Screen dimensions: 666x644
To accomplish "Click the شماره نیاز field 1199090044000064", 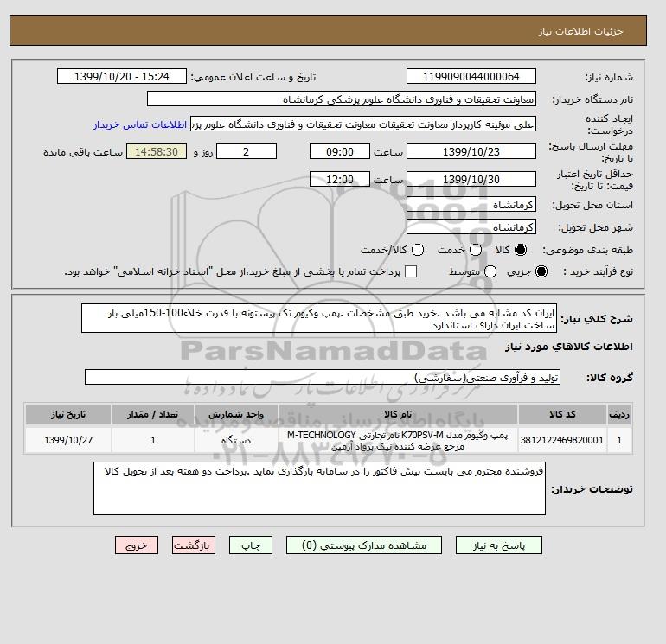I will click(471, 76).
